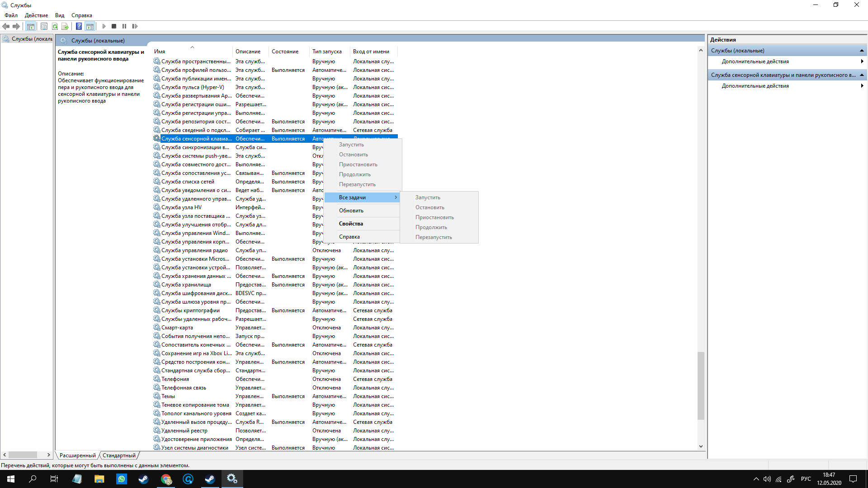Viewport: 868px width, 488px height.
Task: Select the Служба пульса (Hyper-V) row
Action: coord(275,87)
